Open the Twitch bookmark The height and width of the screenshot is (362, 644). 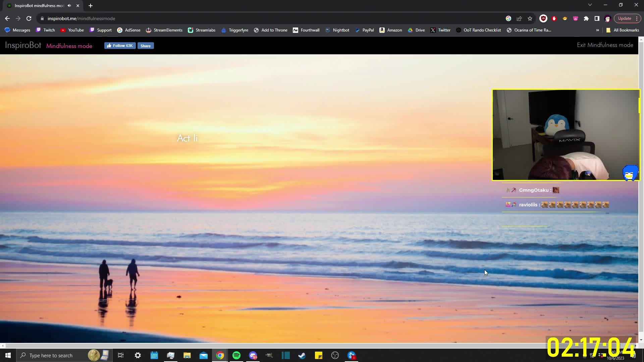click(45, 30)
